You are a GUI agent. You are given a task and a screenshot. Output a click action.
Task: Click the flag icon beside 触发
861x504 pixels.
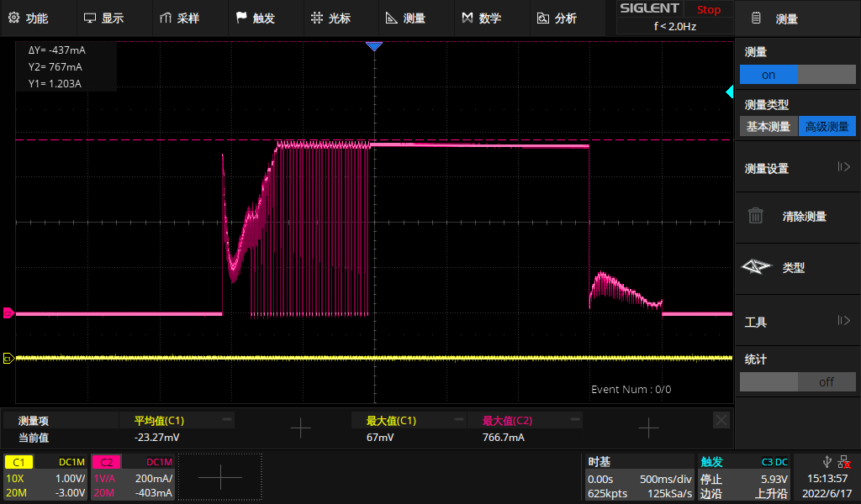241,15
